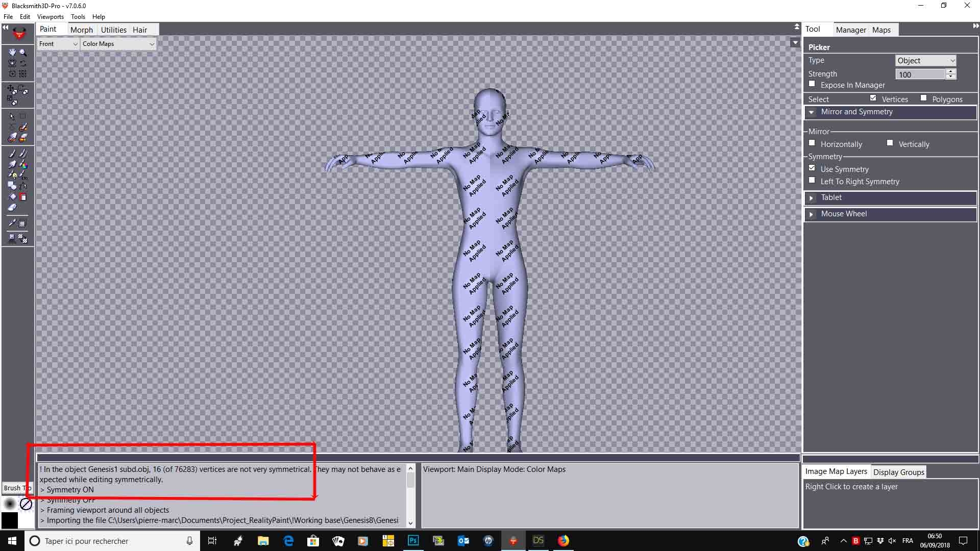Open Photoshop from the taskbar

(413, 541)
